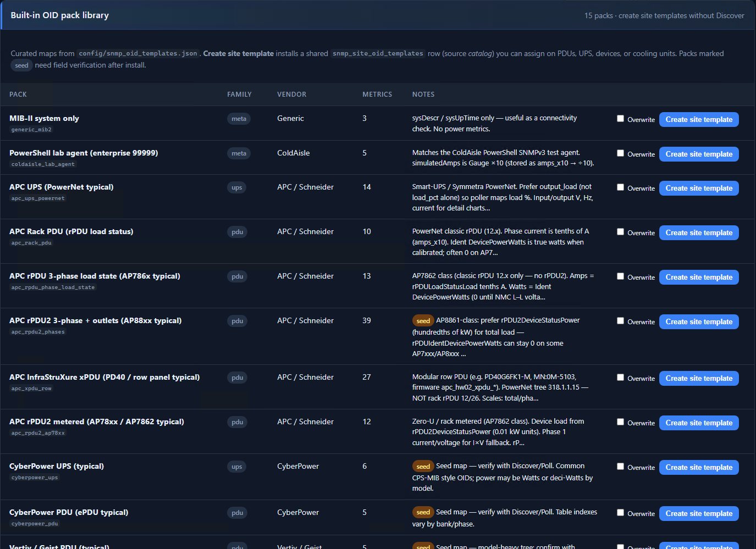The width and height of the screenshot is (756, 549).
Task: Select pack name 'MIB-II system only'
Action: tap(44, 118)
